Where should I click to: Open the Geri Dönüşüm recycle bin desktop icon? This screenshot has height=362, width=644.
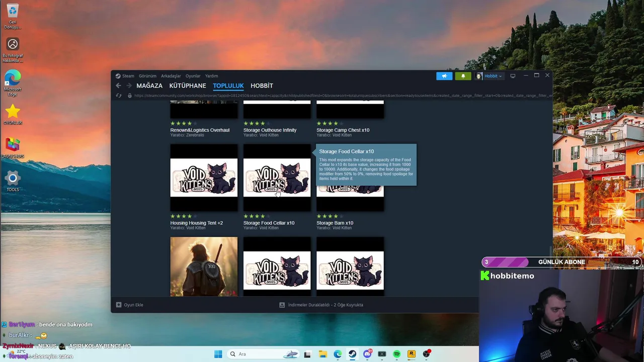pos(13,17)
